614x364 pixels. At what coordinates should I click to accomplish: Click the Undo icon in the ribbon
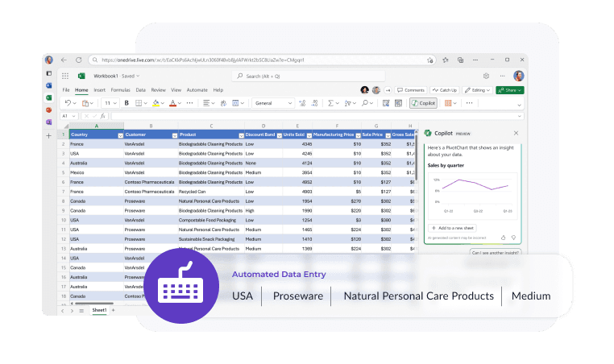tap(67, 103)
